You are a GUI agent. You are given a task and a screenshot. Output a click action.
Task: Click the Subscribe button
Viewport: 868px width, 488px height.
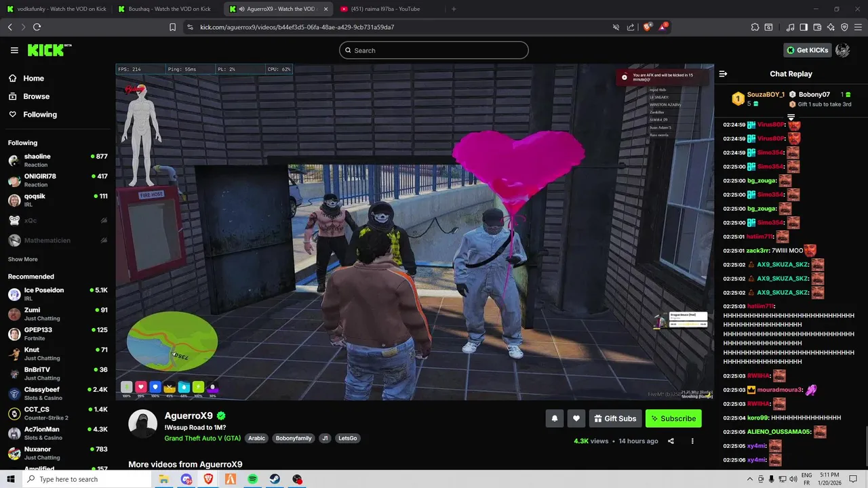(x=673, y=418)
